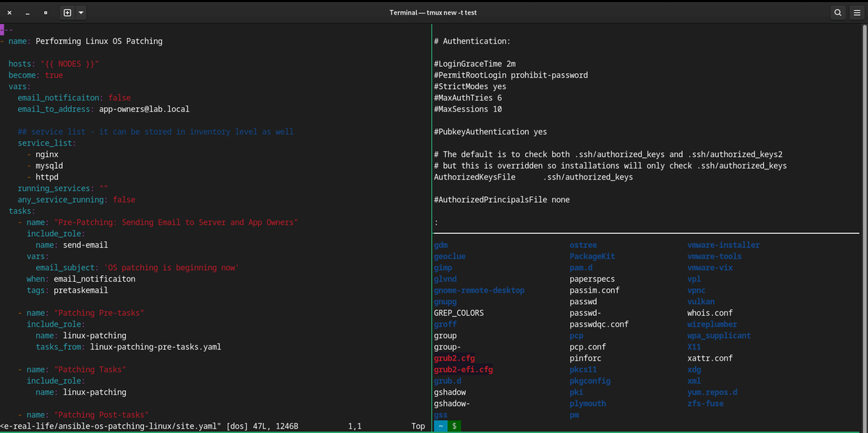Click the shell prompt '$' in the lower pane
The image size is (868, 433).
point(454,426)
